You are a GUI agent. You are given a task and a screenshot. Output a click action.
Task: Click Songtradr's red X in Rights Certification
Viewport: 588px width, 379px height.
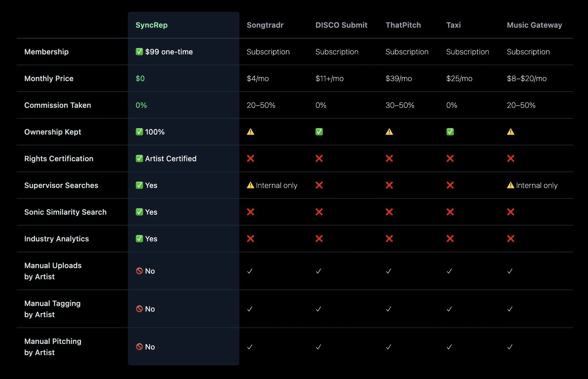pos(251,158)
